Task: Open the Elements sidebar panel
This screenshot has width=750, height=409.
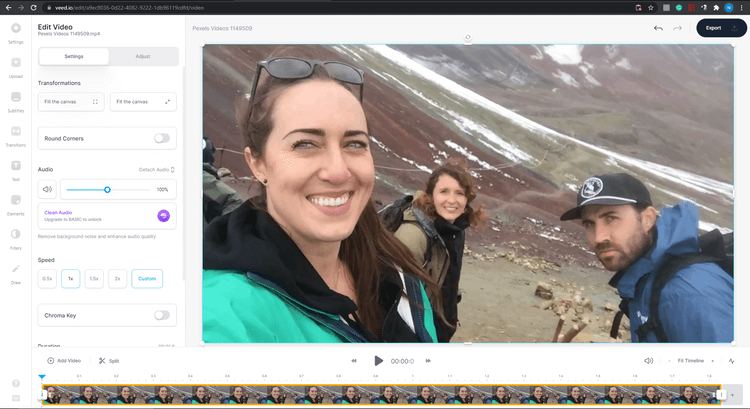Action: pos(16,204)
